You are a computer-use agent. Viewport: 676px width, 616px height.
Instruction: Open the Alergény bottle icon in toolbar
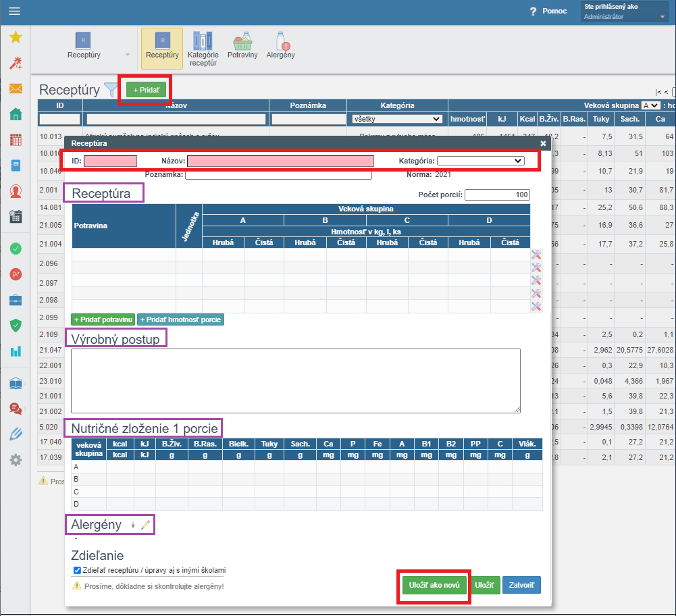(x=280, y=46)
